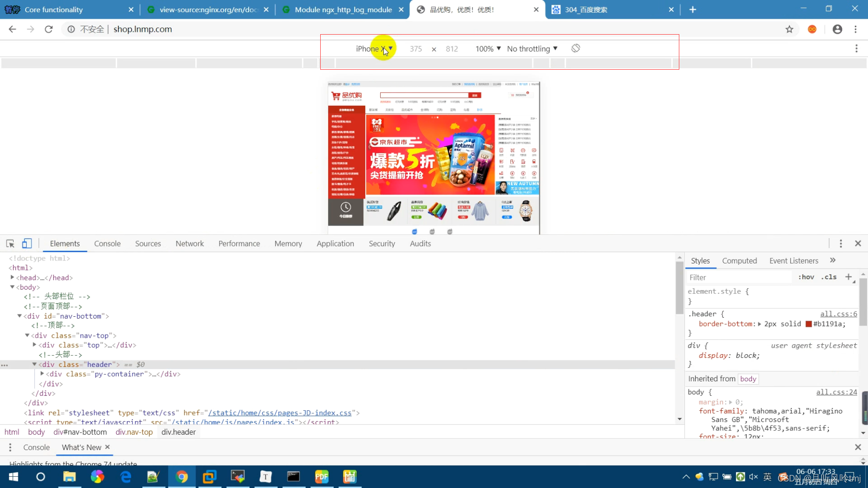The image size is (868, 488).
Task: Switch to the Console panel tab
Action: pos(107,243)
